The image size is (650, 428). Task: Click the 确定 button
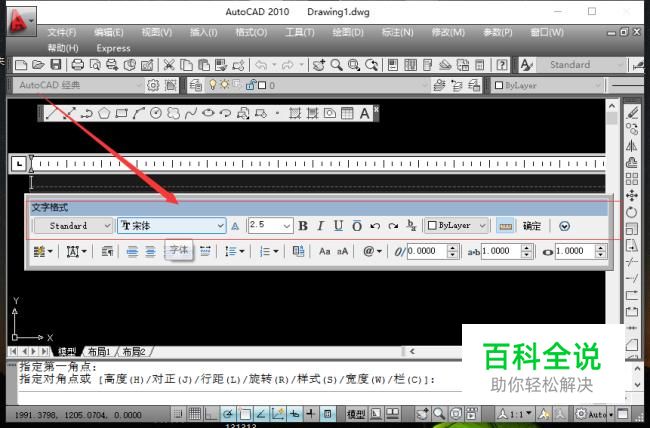pos(531,226)
